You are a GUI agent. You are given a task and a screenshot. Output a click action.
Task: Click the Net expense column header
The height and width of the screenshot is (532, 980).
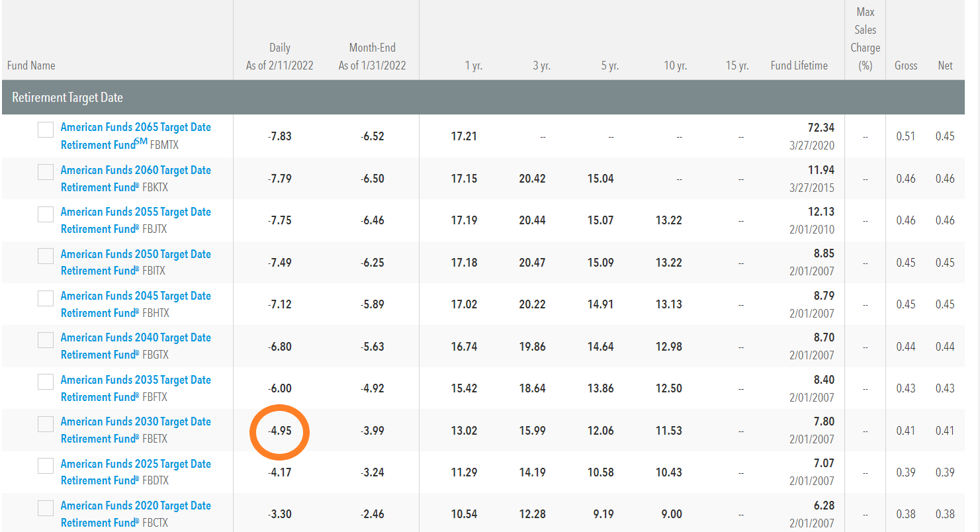pos(946,66)
